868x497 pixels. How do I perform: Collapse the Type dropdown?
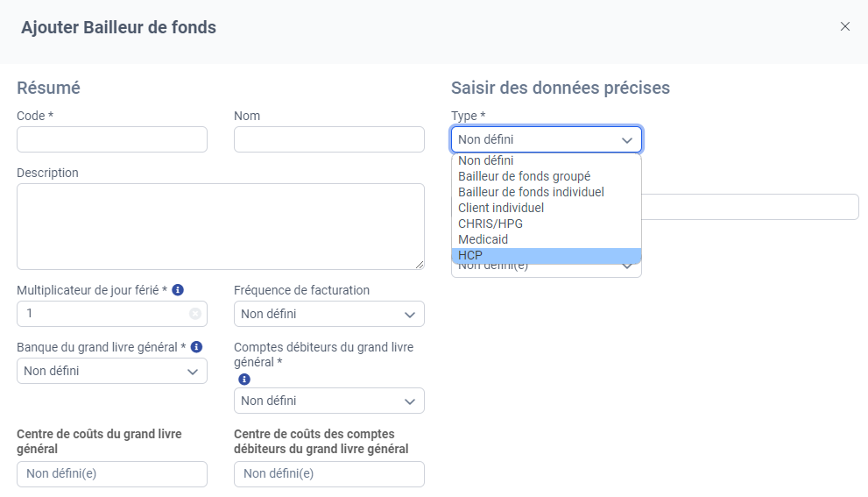[547, 139]
